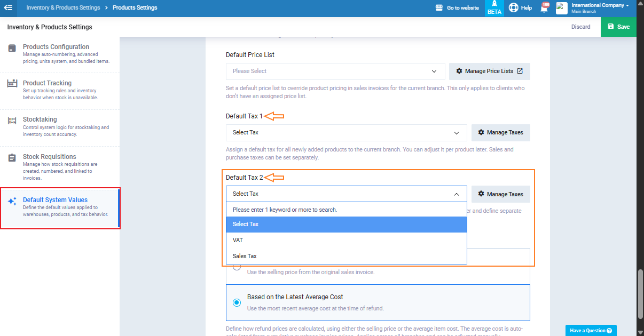Click the Discard link
644x336 pixels.
580,27
